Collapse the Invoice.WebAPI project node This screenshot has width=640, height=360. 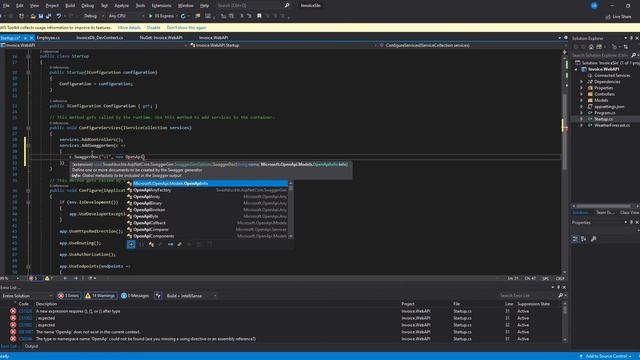point(576,69)
